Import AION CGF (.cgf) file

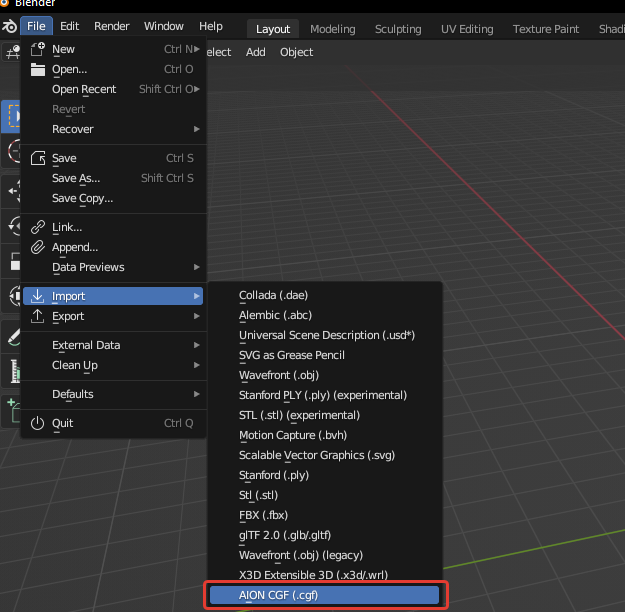324,595
